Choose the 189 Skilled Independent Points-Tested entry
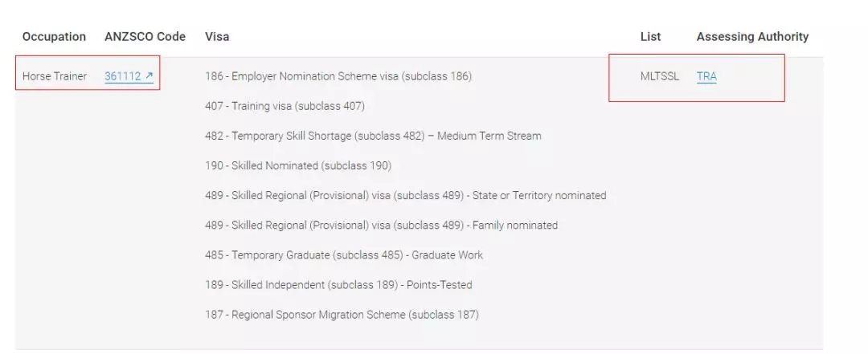Image resolution: width=868 pixels, height=354 pixels. click(x=338, y=284)
